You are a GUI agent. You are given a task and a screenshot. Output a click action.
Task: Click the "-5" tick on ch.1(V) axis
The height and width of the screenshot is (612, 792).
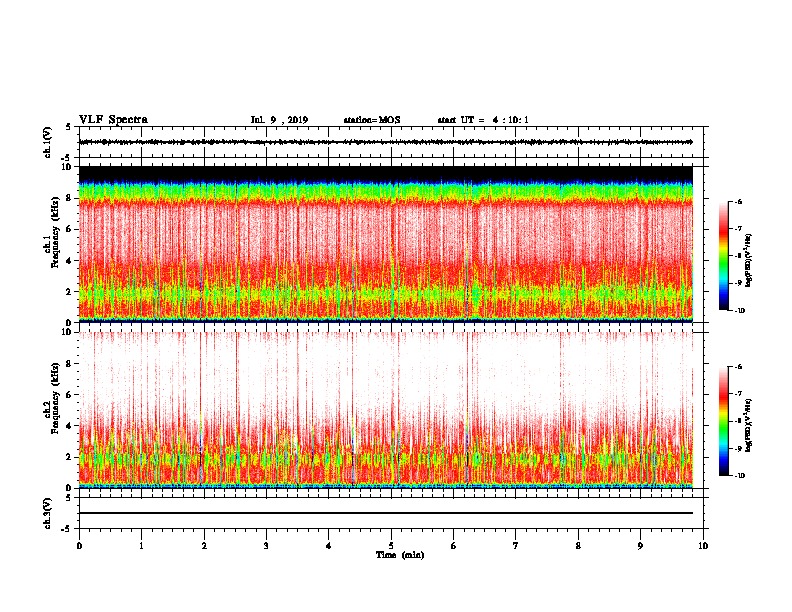pos(67,158)
